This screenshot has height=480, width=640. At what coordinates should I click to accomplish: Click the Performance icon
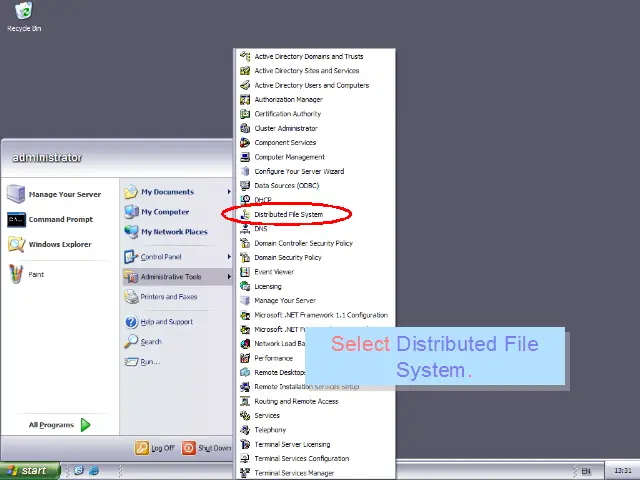(x=245, y=358)
